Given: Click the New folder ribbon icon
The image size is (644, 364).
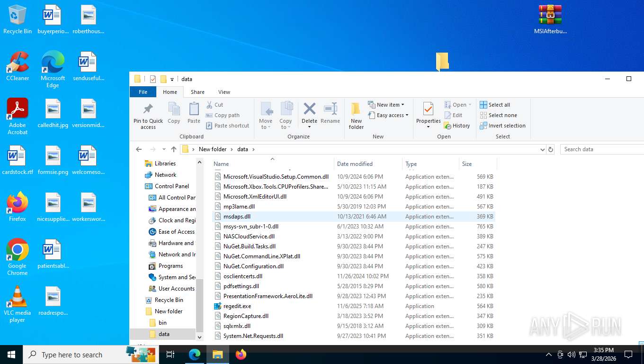Looking at the screenshot, I should tap(356, 109).
